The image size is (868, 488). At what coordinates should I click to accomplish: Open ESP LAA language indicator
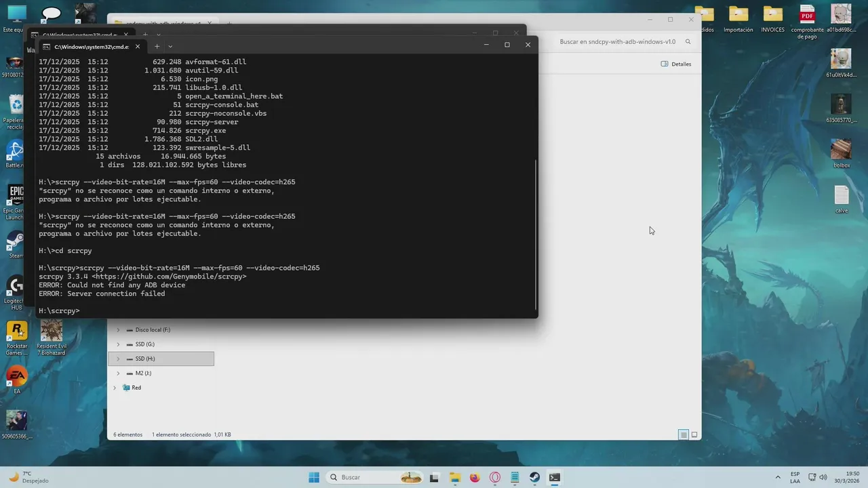click(x=795, y=477)
